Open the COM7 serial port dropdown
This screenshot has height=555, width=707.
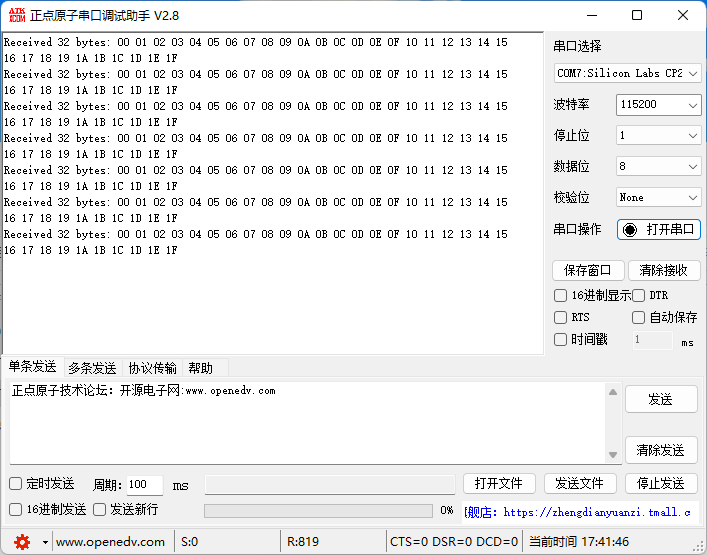pyautogui.click(x=627, y=73)
